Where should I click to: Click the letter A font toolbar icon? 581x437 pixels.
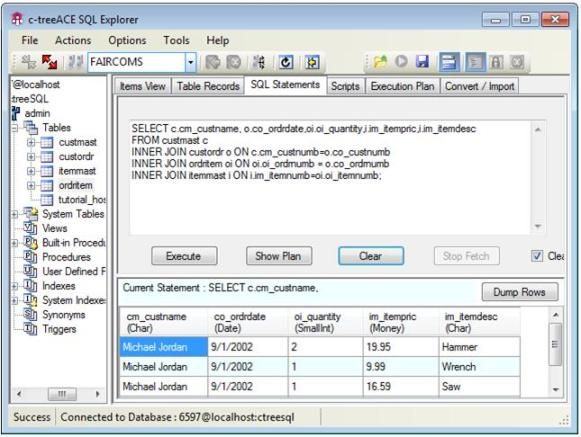click(496, 62)
